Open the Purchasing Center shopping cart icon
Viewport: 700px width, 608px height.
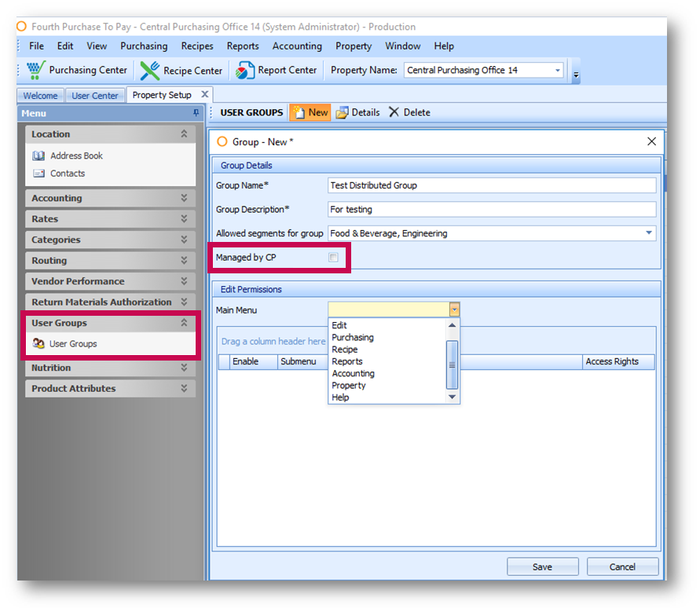(36, 70)
